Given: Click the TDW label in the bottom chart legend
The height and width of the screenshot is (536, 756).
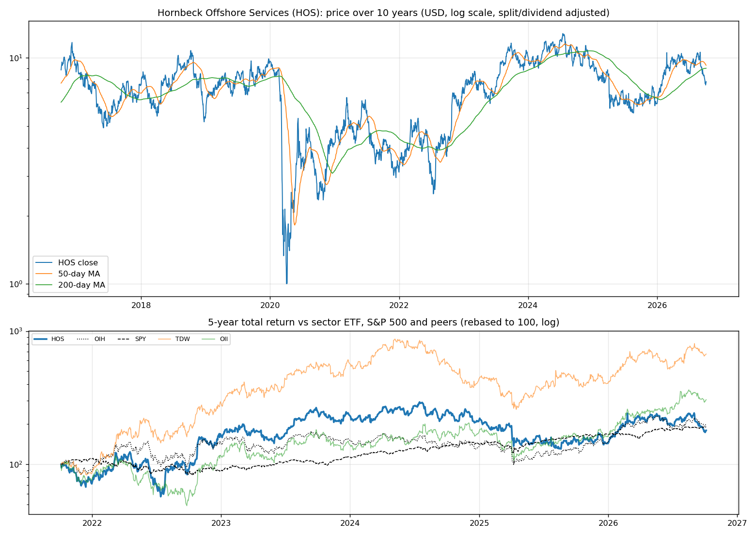Looking at the screenshot, I should point(183,339).
